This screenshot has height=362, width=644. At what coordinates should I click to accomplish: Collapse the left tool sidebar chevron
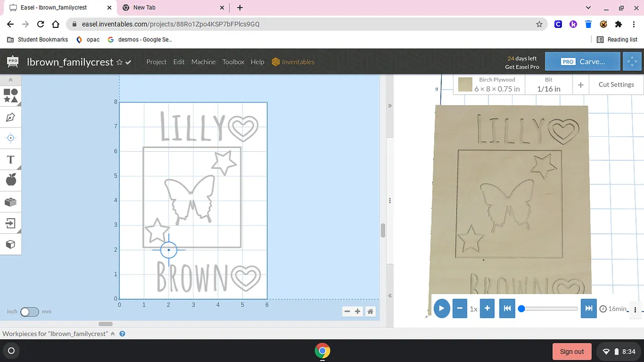11,79
